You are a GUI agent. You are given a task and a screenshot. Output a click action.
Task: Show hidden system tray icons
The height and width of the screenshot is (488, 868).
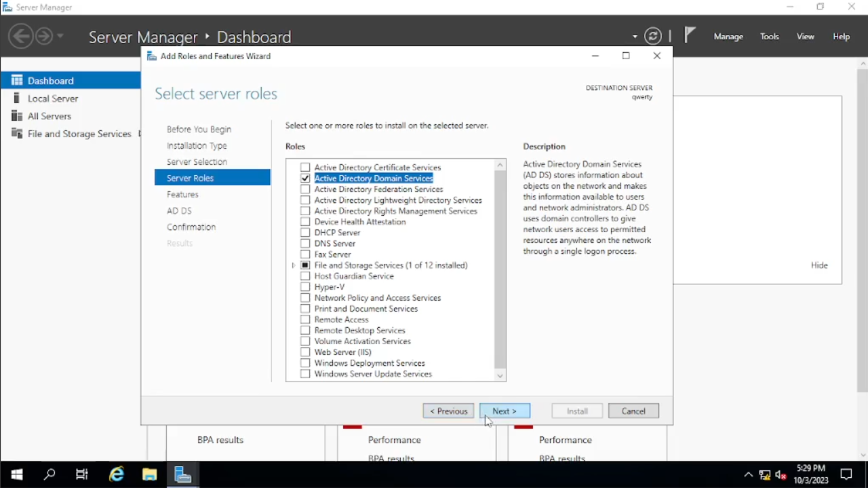pos(748,474)
